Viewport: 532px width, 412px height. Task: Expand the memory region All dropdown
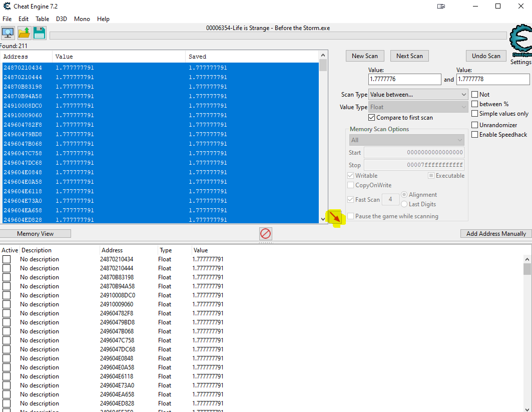(x=406, y=140)
